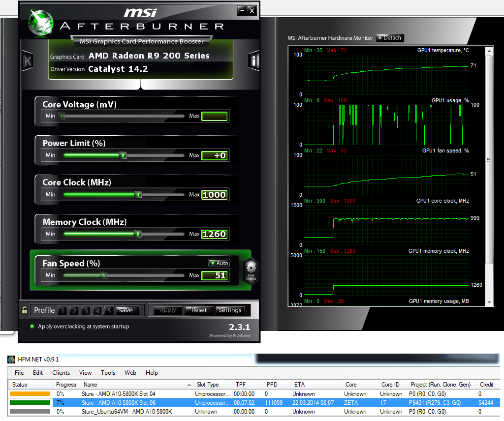The height and width of the screenshot is (421, 504).
Task: Select profile slot 5
Action: [x=109, y=310]
